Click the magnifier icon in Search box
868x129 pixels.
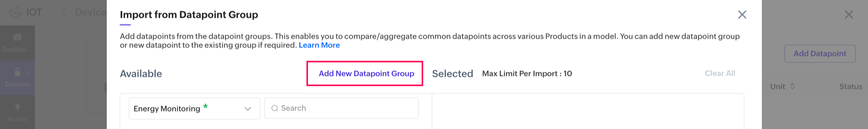(274, 108)
